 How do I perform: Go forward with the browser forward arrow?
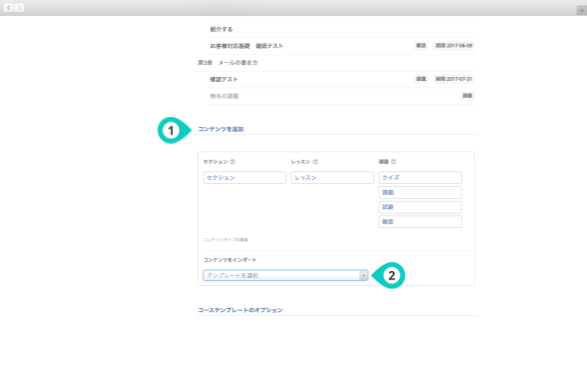click(x=19, y=7)
